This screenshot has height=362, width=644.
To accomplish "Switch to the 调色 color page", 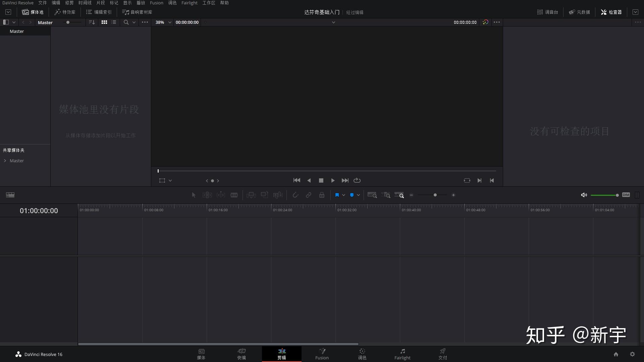I will coord(362,354).
